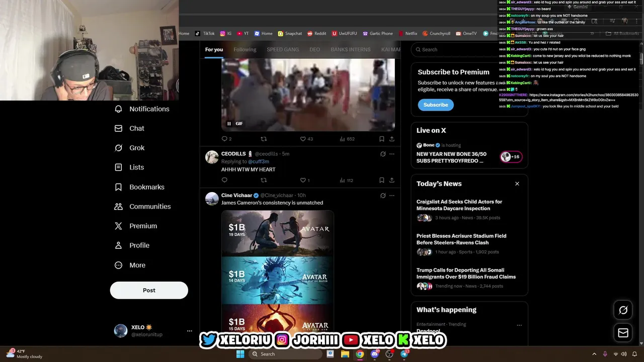Open Crunchyroll bookmark

tap(436, 34)
